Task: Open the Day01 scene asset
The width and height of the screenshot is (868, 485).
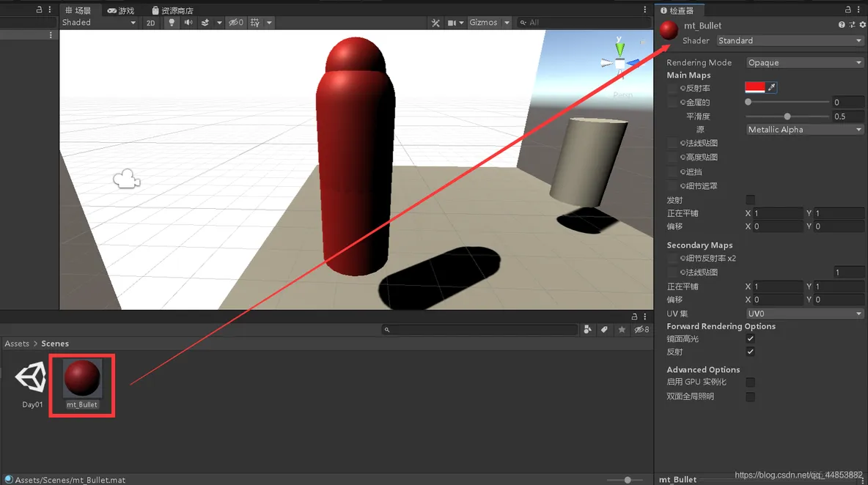Action: point(32,385)
